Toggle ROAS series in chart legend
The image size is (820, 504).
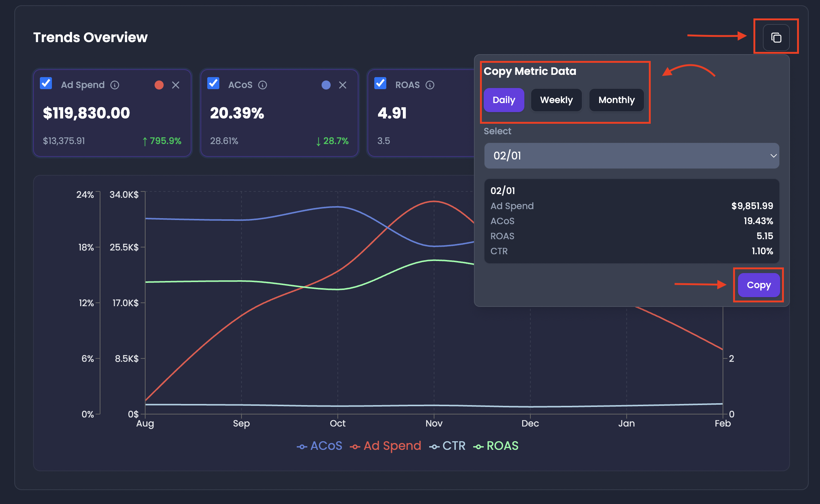point(496,446)
